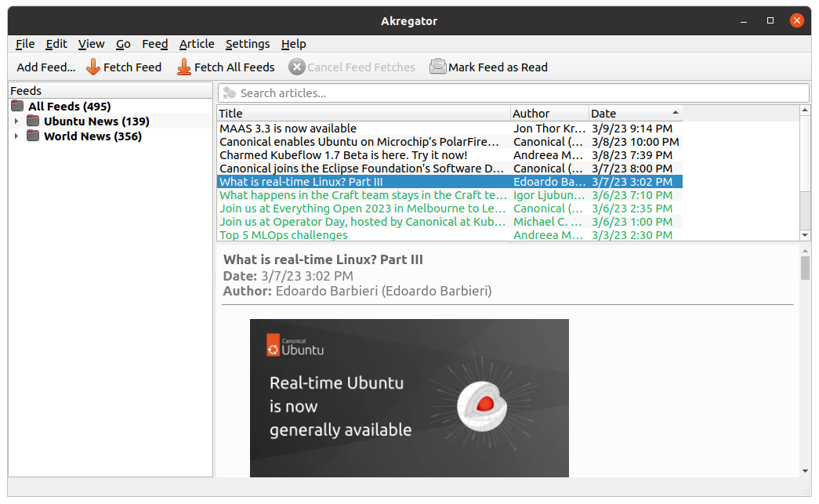Screen dimensions: 819x504
Task: Click the 3/8/23 7:39 PM date cell
Action: tap(632, 155)
